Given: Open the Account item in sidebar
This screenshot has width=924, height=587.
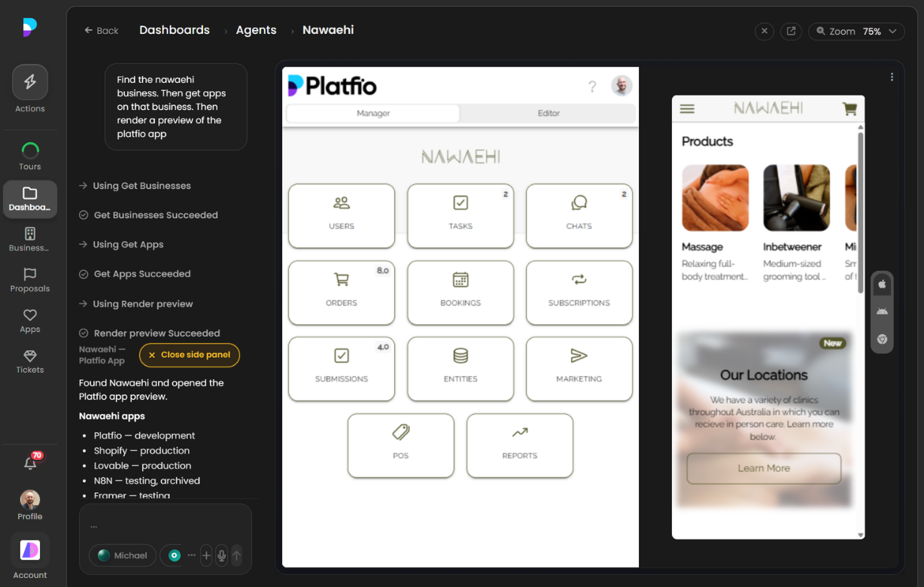Looking at the screenshot, I should coord(30,557).
